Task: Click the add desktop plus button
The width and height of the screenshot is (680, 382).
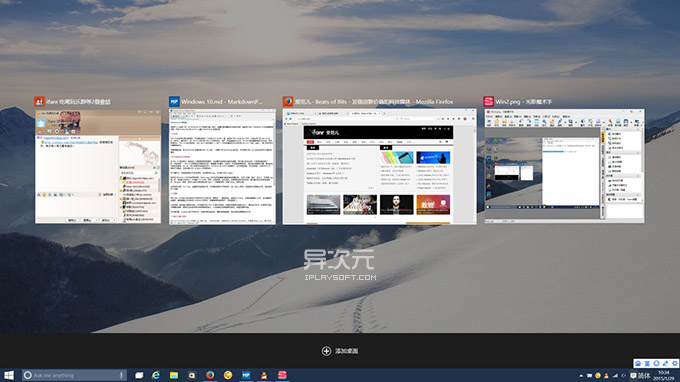Action: [x=326, y=351]
